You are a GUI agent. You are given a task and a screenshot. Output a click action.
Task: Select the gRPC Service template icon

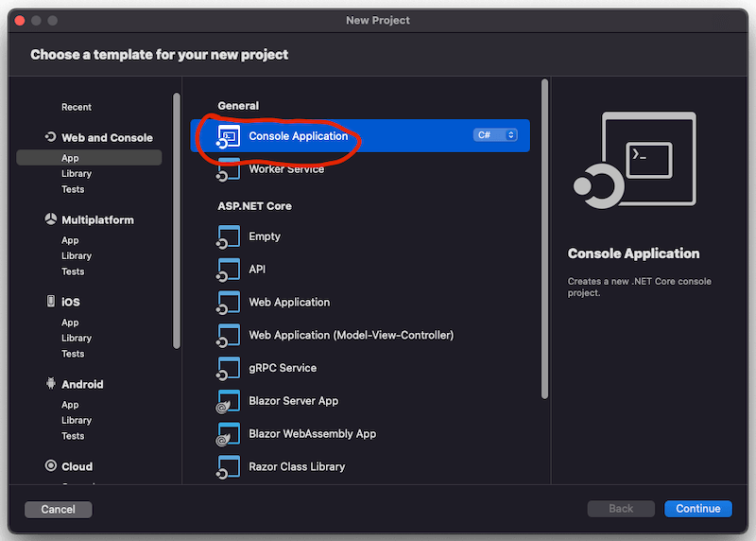coord(228,368)
